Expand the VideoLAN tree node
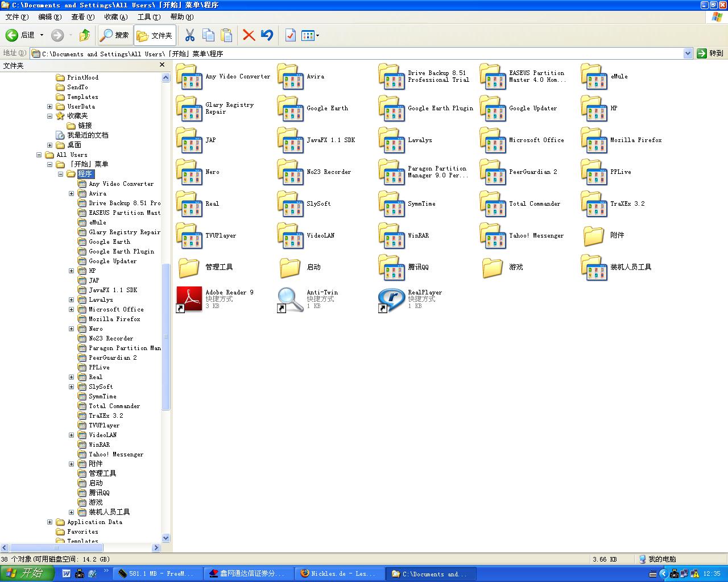This screenshot has height=582, width=728. pyautogui.click(x=71, y=435)
